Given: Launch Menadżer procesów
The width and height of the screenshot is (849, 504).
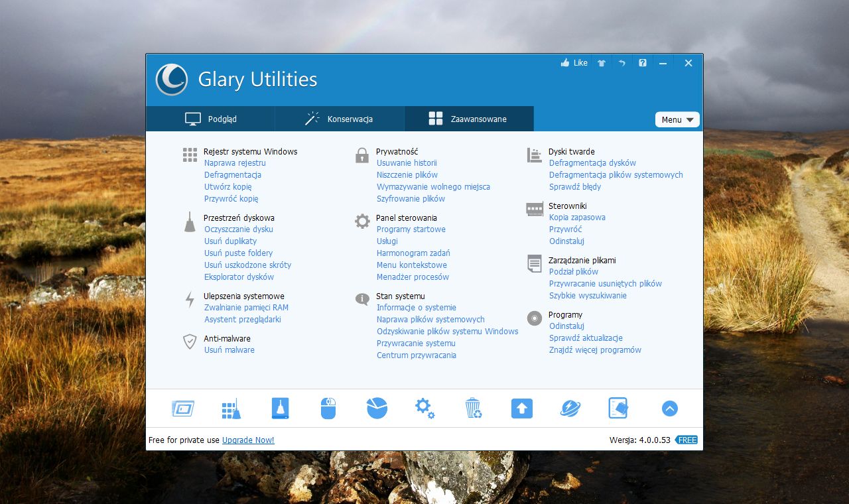Looking at the screenshot, I should click(x=413, y=277).
